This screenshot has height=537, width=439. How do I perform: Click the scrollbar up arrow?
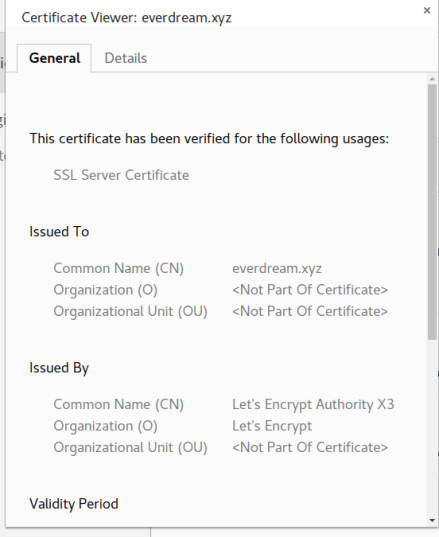coord(432,79)
